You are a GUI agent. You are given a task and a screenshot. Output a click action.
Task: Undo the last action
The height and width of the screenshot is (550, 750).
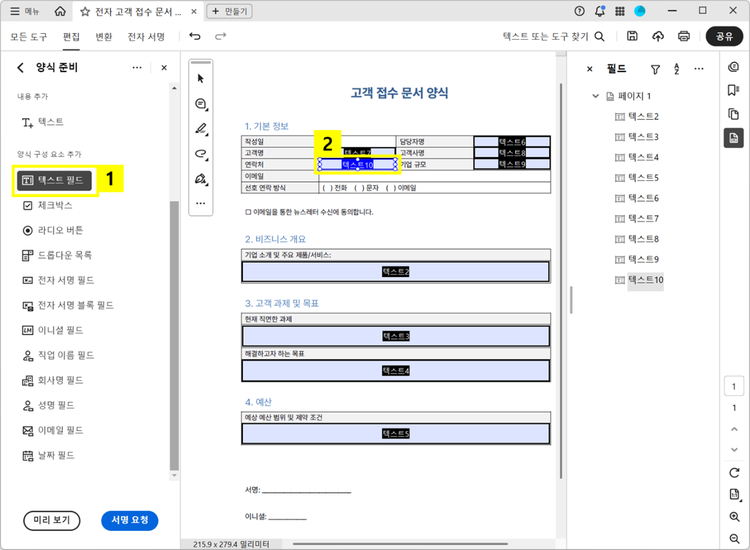195,36
